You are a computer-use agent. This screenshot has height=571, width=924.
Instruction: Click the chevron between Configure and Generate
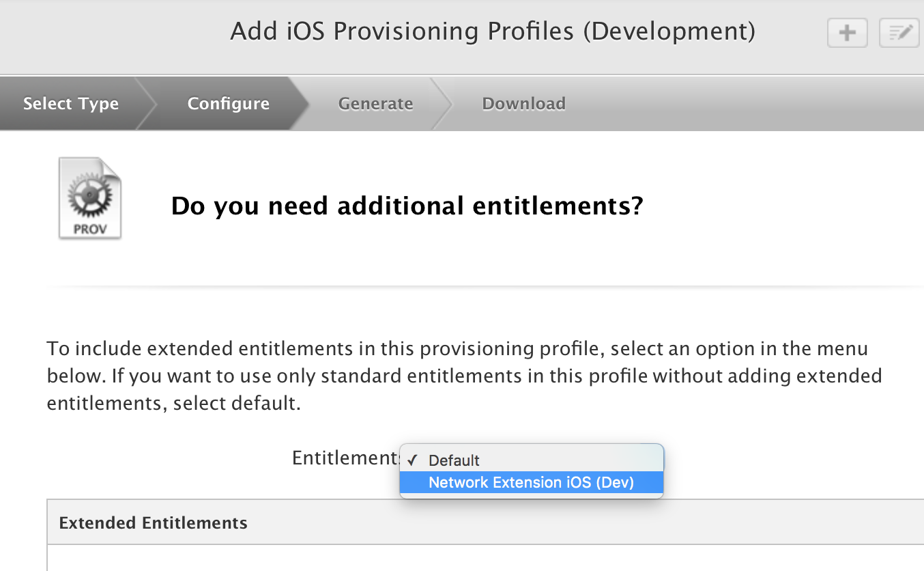(300, 104)
